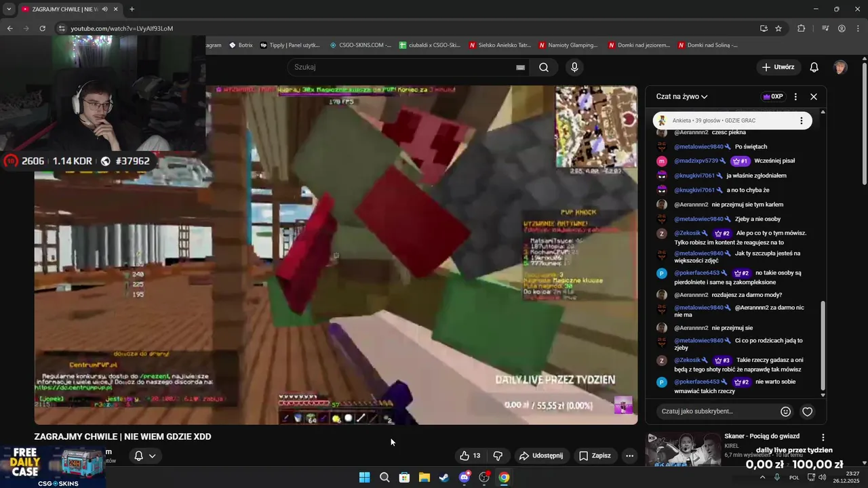Screen dimensions: 868x488
Task: Open the Ankieta poll banner
Action: click(732, 121)
